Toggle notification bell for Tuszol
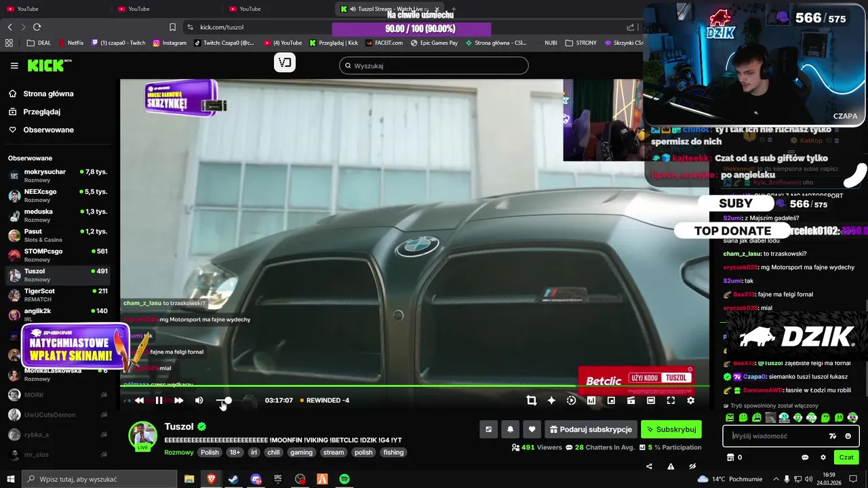The image size is (868, 488). click(x=510, y=429)
